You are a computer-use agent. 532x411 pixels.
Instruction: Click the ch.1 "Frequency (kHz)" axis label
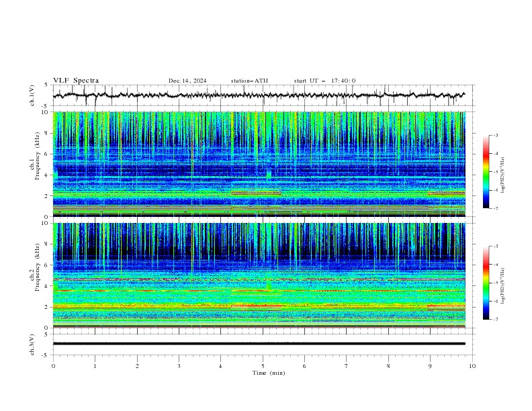tap(38, 156)
